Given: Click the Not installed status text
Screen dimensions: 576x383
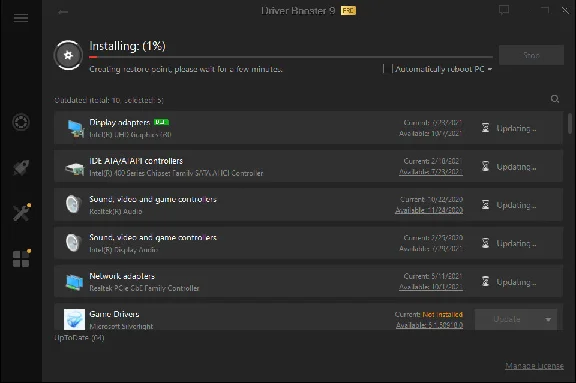Looking at the screenshot, I should coord(443,314).
